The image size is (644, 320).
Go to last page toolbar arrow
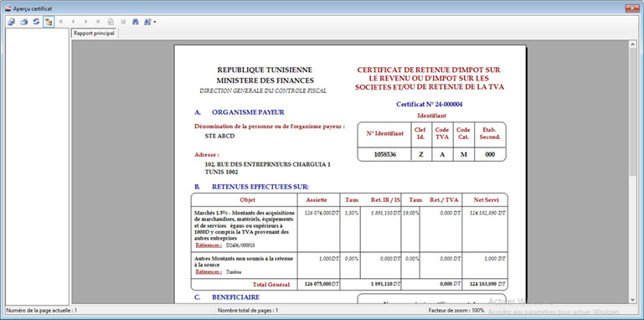click(98, 22)
